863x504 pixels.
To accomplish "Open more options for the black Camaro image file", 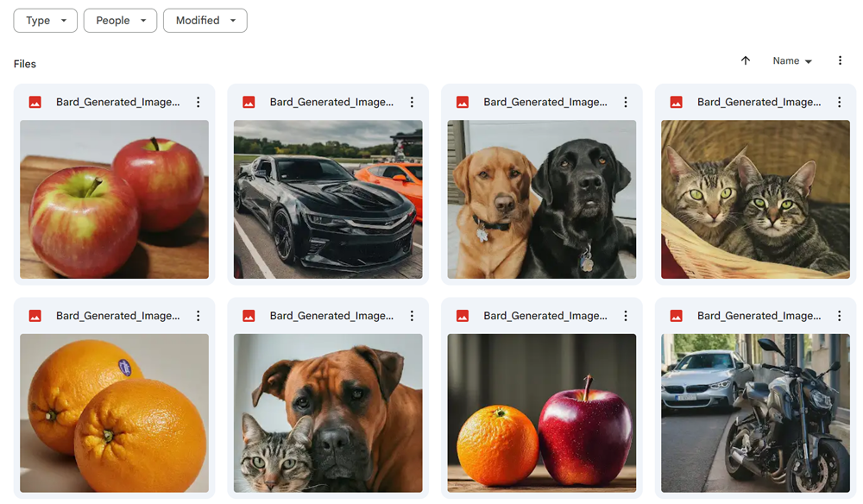I will pos(412,102).
